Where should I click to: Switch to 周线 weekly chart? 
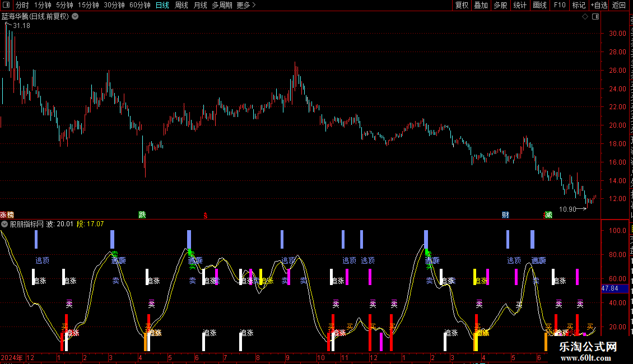coord(181,5)
